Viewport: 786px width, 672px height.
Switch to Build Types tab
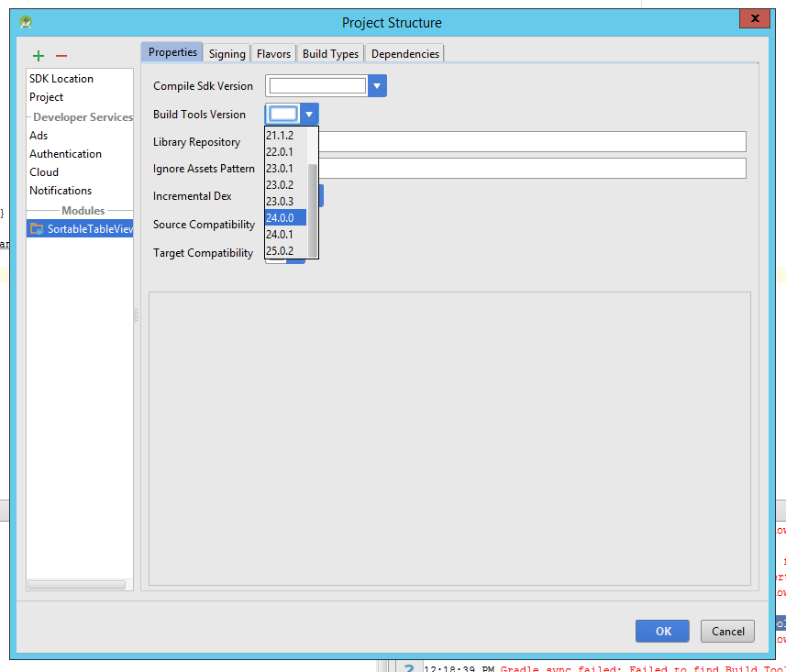(x=330, y=53)
